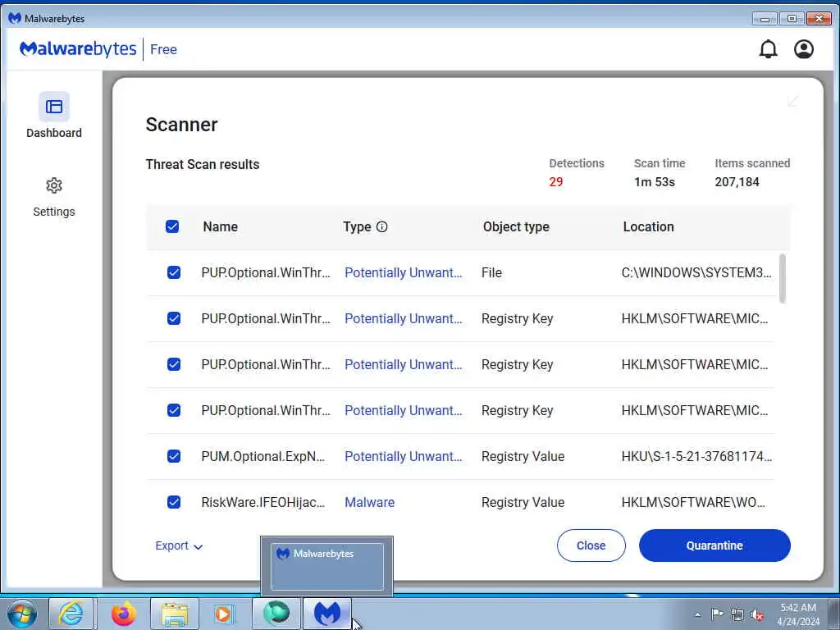The width and height of the screenshot is (840, 630).
Task: Click the muted volume tray icon
Action: point(757,614)
